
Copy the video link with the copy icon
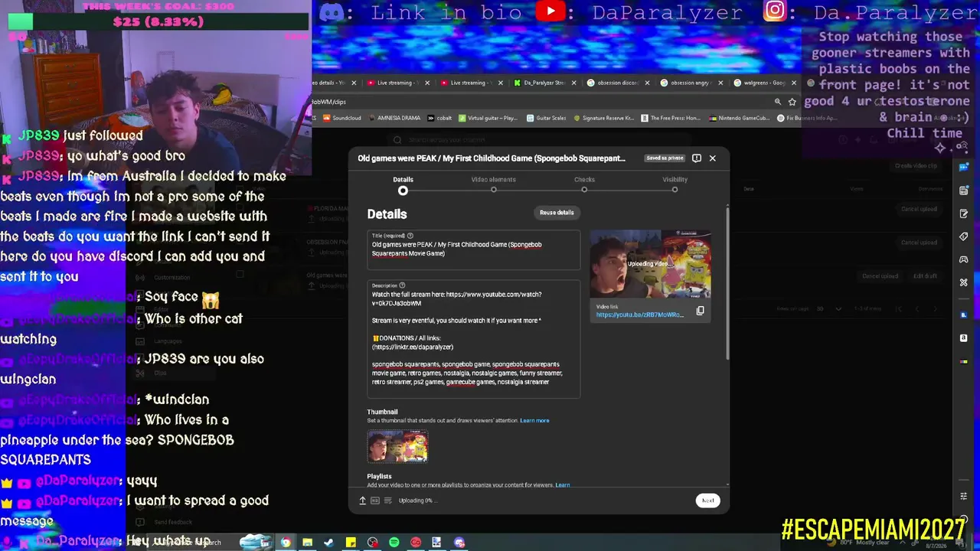point(700,311)
